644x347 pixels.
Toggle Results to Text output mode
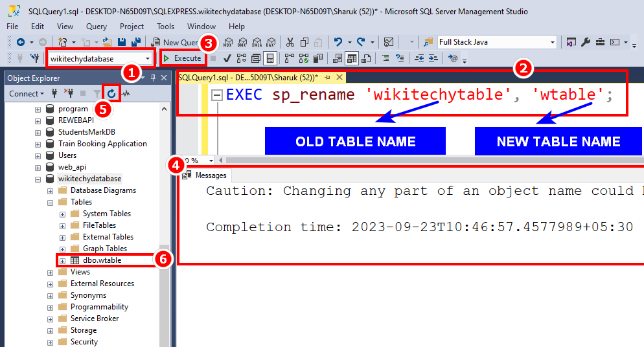point(338,58)
